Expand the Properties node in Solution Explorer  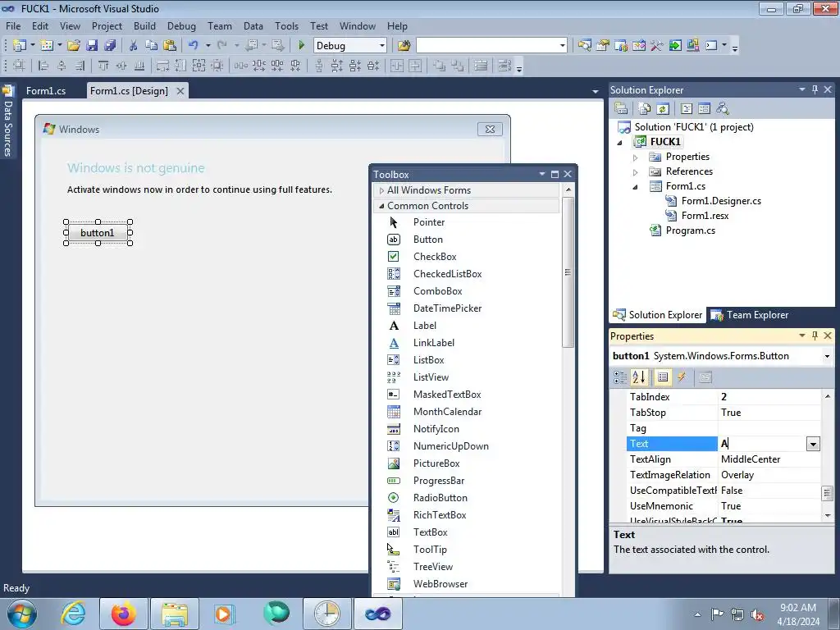[636, 157]
